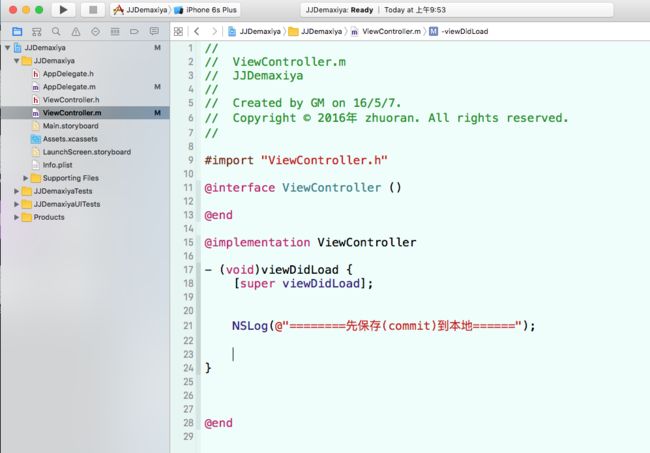This screenshot has height=453, width=650.
Task: Click the final @end on line 28
Action: tap(218, 423)
